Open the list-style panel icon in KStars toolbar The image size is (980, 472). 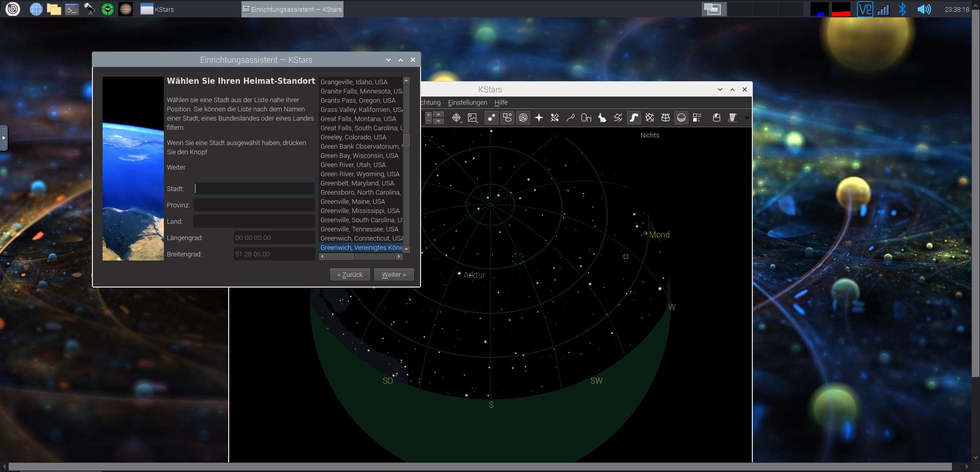(x=697, y=118)
